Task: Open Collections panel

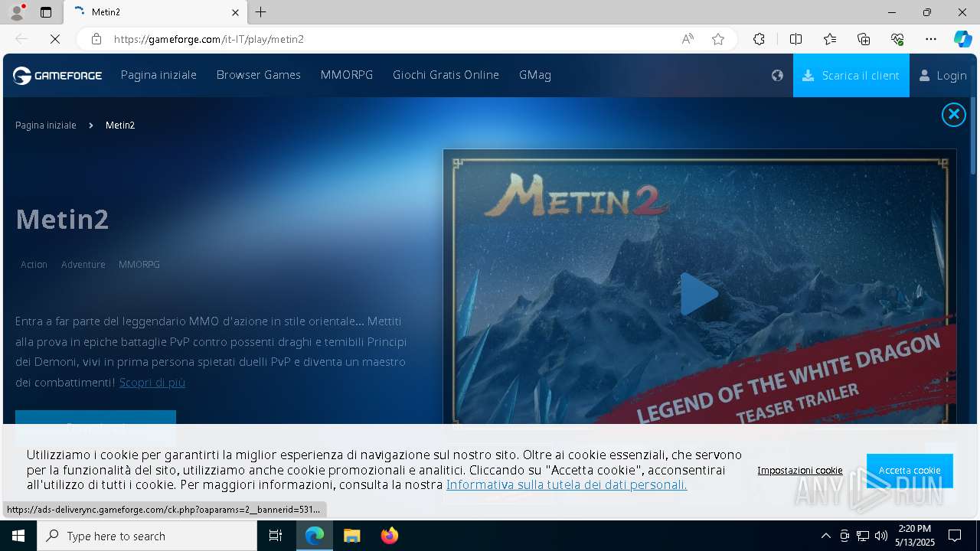Action: [864, 39]
